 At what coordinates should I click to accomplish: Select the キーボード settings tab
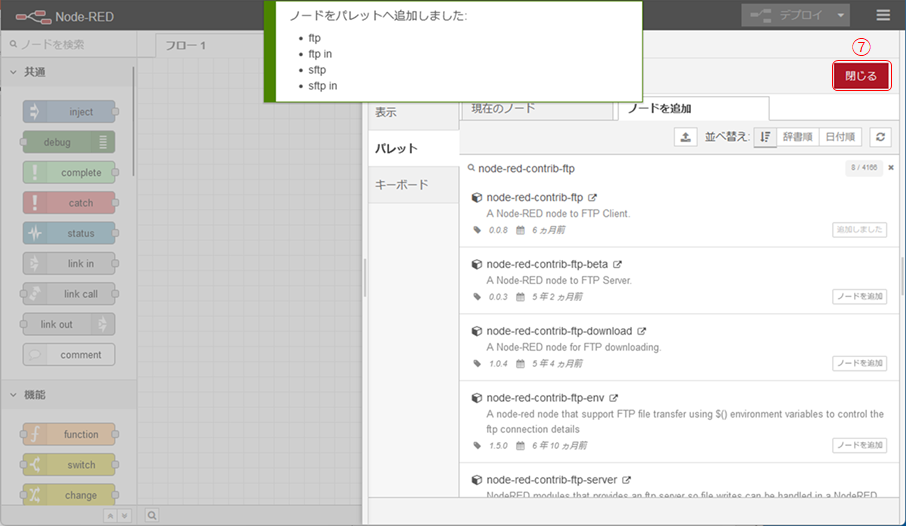click(x=401, y=184)
